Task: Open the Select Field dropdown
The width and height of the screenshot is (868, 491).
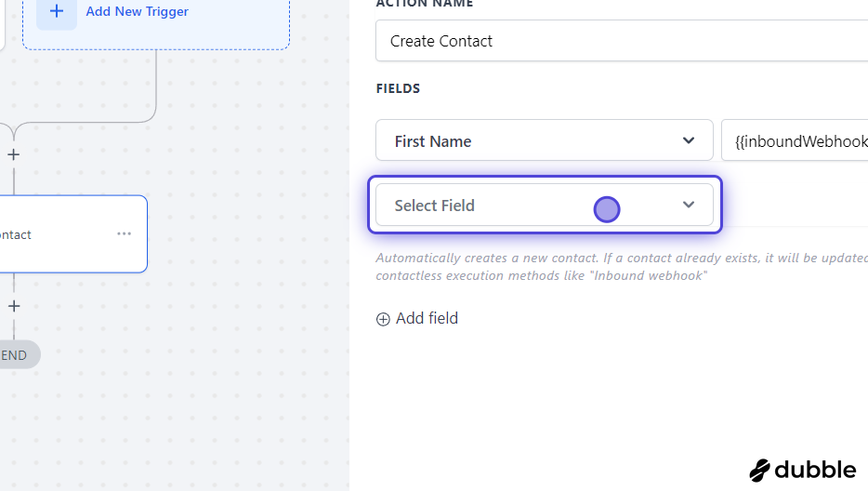Action: [545, 205]
